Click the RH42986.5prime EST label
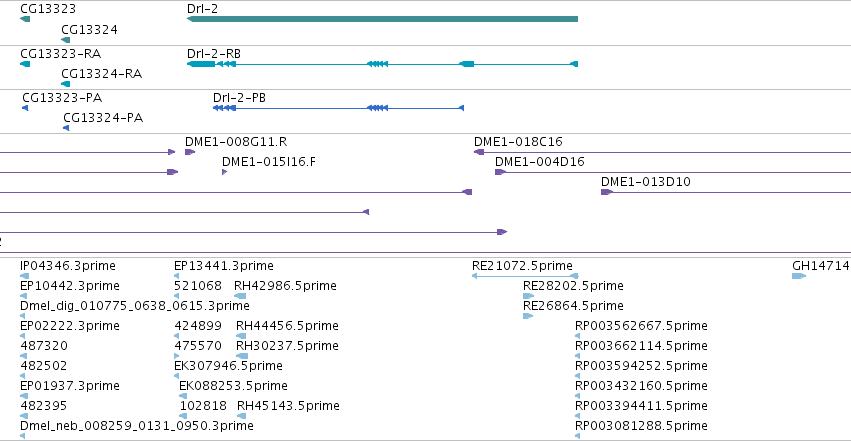This screenshot has width=851, height=441. (285, 286)
